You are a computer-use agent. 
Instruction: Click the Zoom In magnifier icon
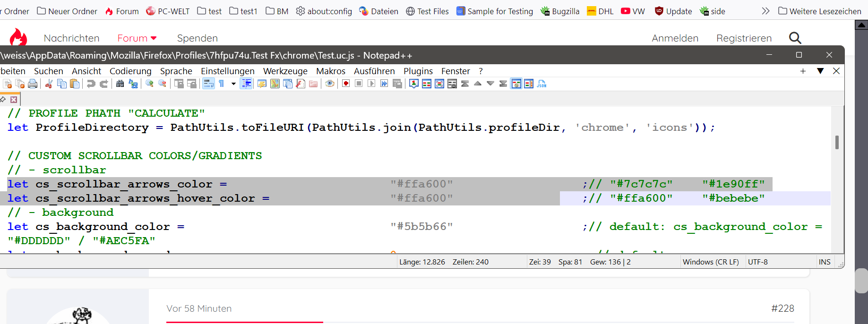coord(149,84)
